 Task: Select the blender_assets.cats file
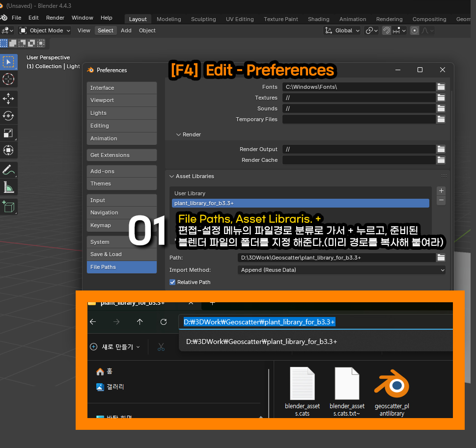pos(303,393)
